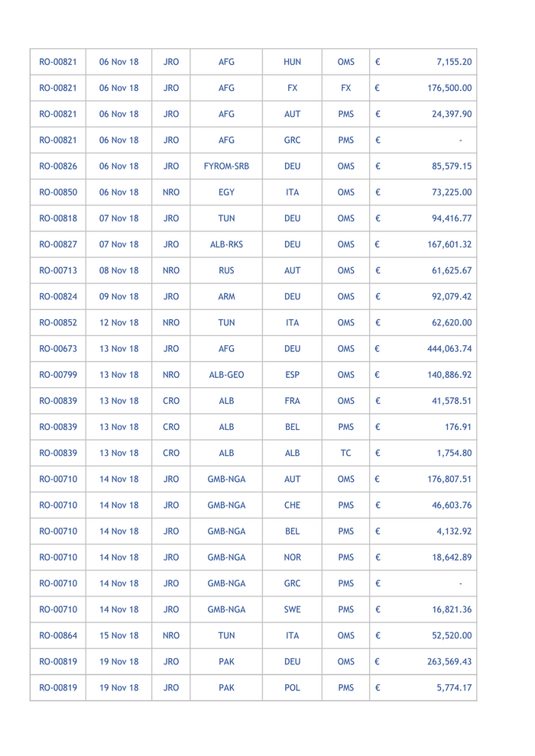The height and width of the screenshot is (756, 535).
Task: Select the ESP cell
Action: 292,375
